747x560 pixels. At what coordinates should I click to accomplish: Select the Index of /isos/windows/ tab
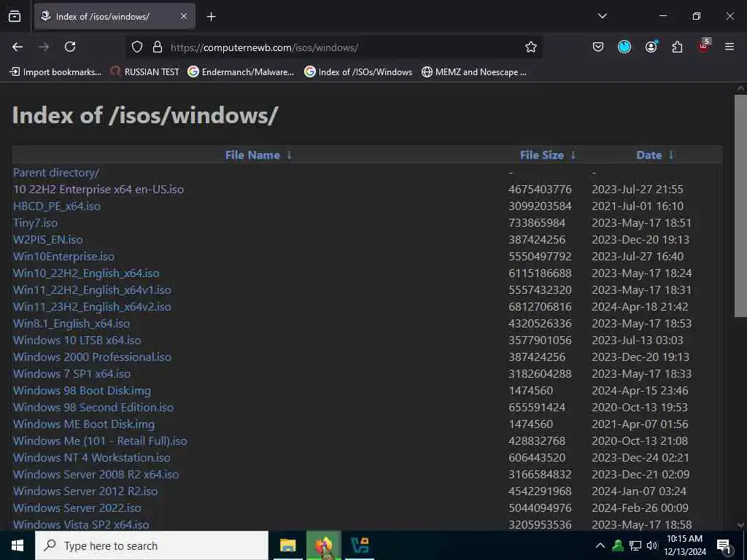coord(115,17)
